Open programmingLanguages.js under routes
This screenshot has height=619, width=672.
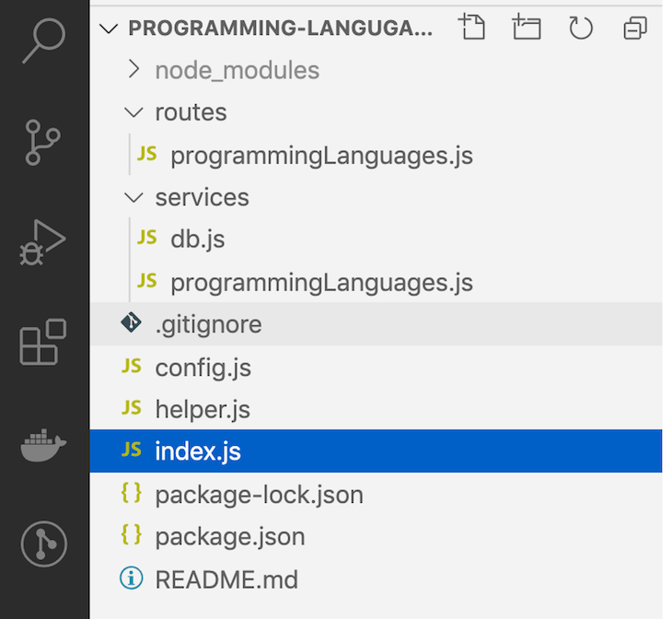click(x=322, y=156)
